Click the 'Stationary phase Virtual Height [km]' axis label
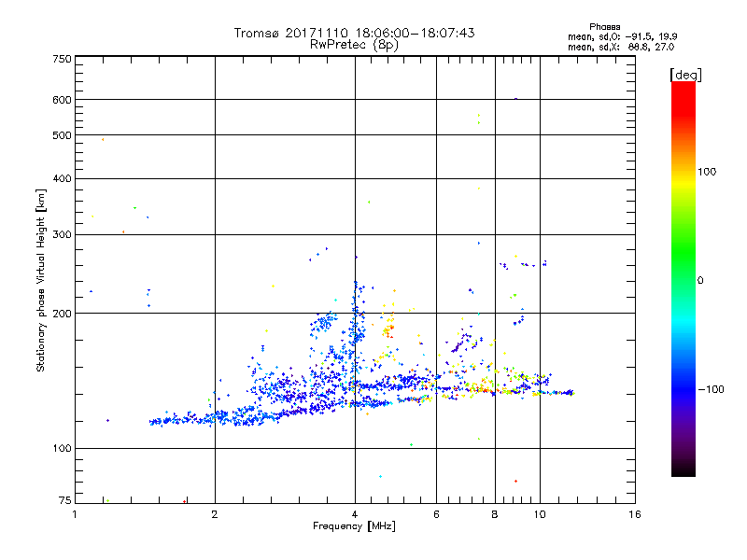This screenshot has width=747, height=560. click(x=40, y=280)
